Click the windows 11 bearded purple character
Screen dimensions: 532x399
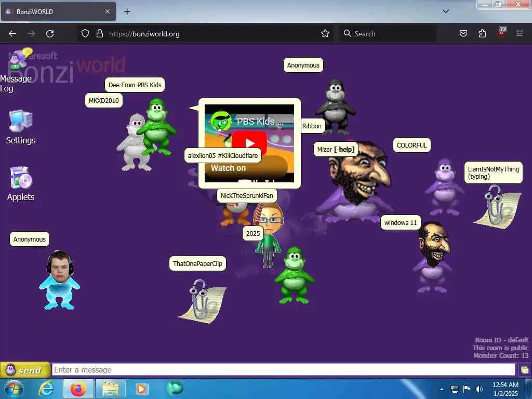click(433, 257)
